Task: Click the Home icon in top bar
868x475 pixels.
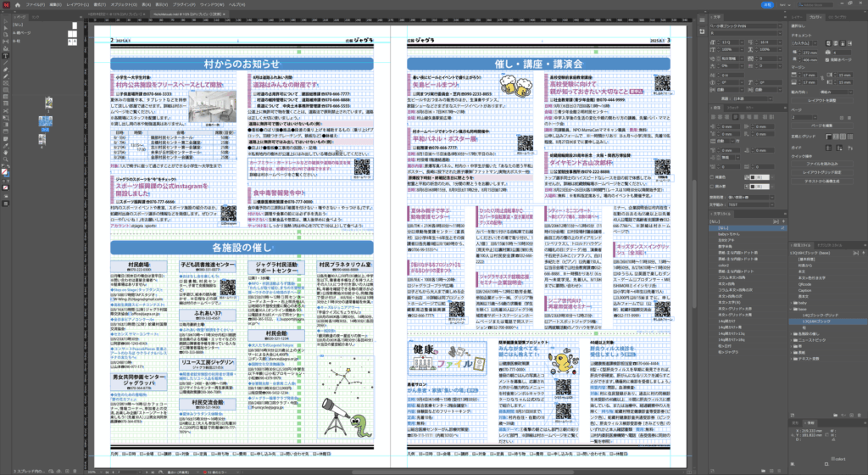Action: [17, 4]
